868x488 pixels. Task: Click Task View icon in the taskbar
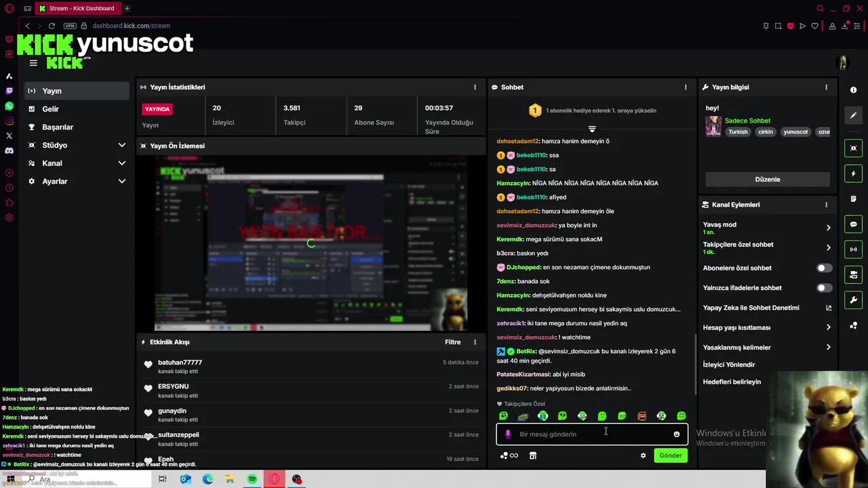point(163,479)
